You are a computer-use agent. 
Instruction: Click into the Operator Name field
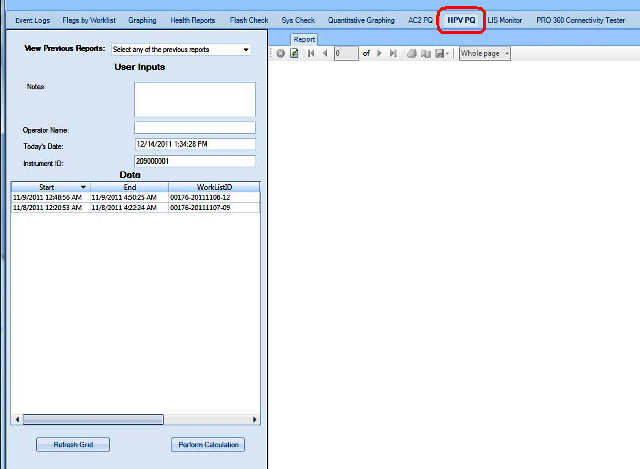195,128
